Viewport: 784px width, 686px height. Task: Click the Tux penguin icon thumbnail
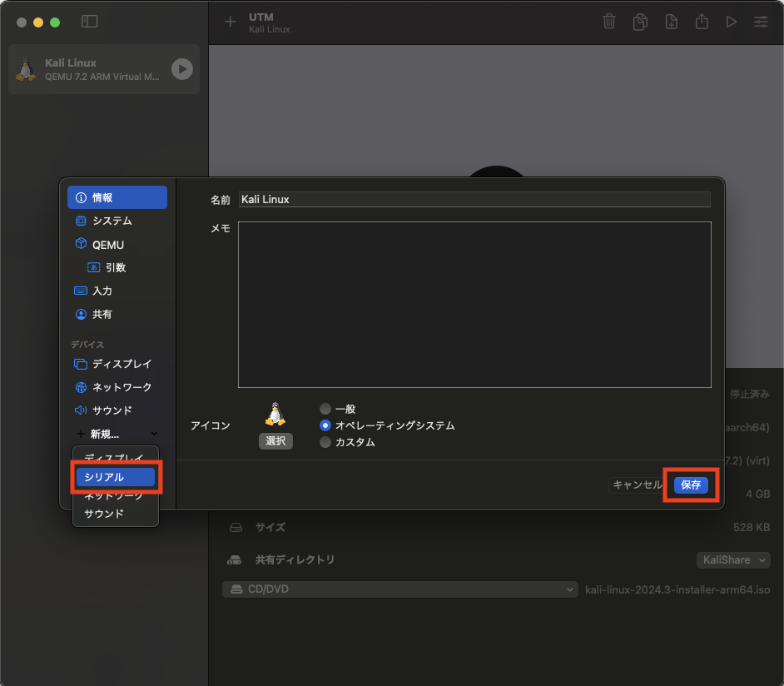click(x=275, y=413)
